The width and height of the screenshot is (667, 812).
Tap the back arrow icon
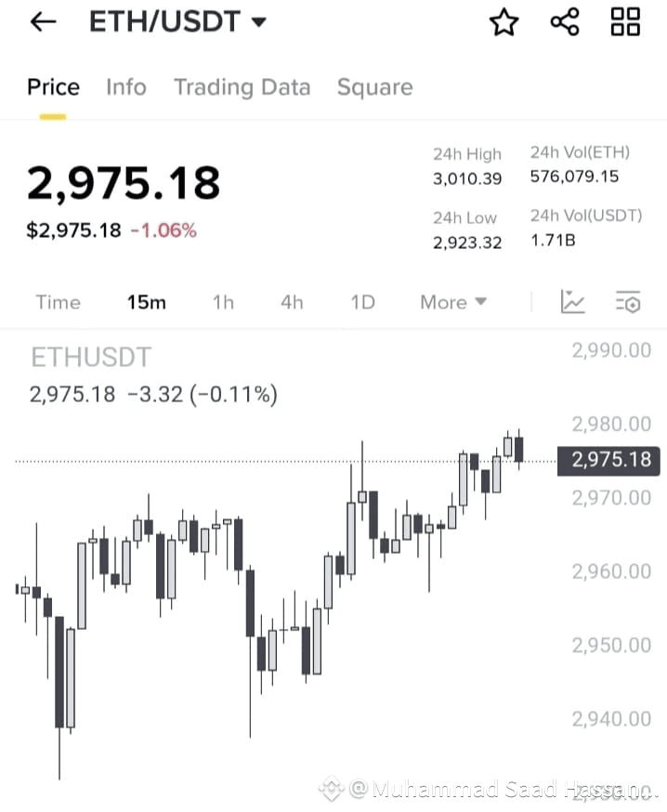tap(43, 21)
